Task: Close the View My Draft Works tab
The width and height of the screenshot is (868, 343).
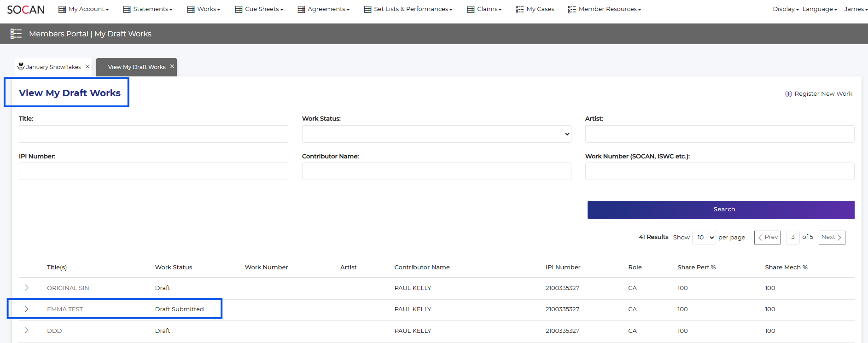Action: [x=172, y=66]
